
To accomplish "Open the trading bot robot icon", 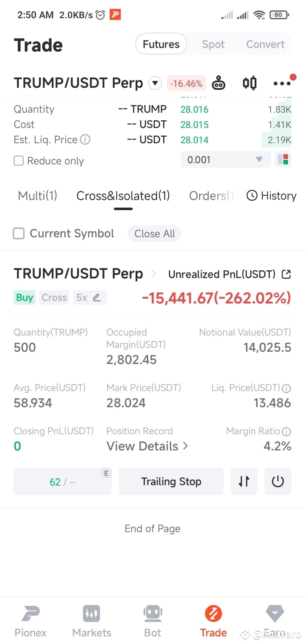I will pyautogui.click(x=219, y=83).
